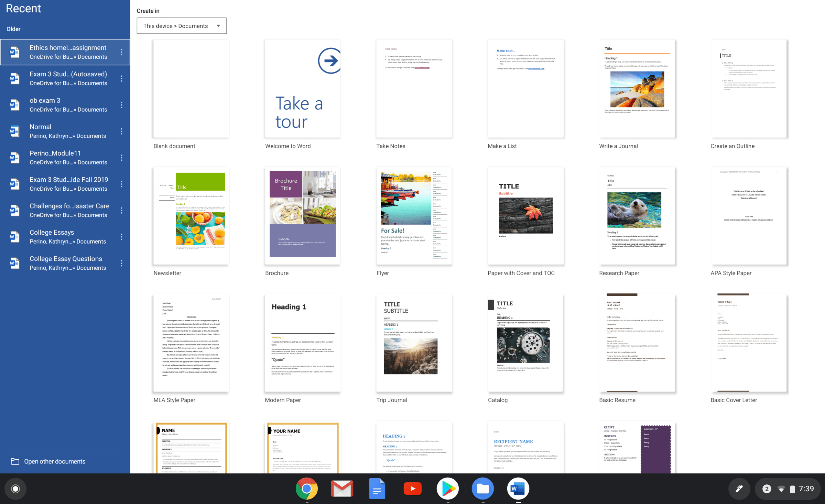
Task: Click Open other documents
Action: pyautogui.click(x=55, y=461)
